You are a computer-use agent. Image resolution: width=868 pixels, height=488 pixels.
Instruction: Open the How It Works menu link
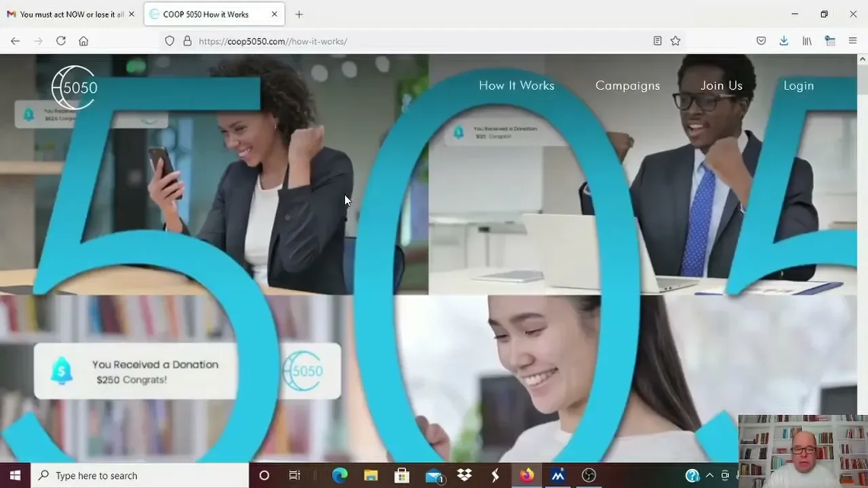pos(516,85)
